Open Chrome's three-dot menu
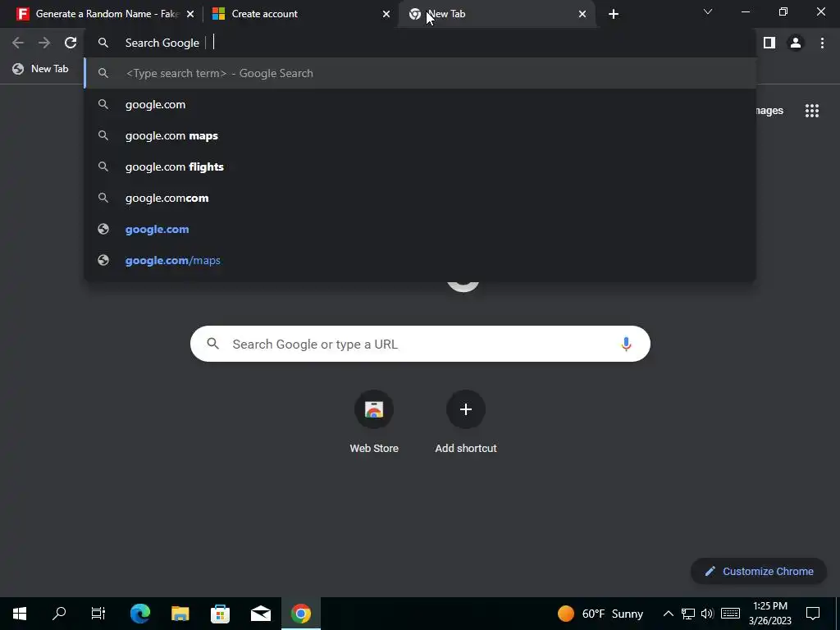The width and height of the screenshot is (840, 630). tap(822, 43)
